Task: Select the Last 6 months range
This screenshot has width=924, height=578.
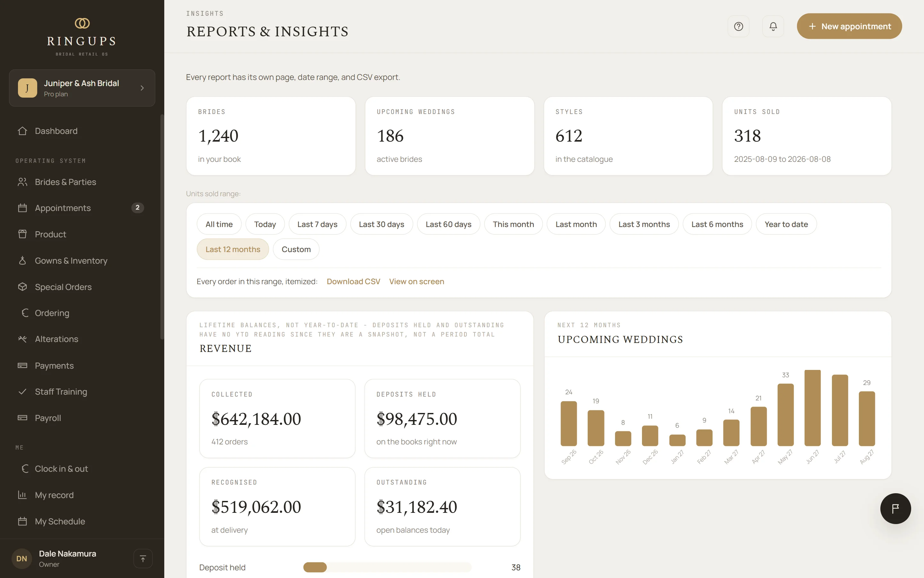Action: click(x=717, y=224)
